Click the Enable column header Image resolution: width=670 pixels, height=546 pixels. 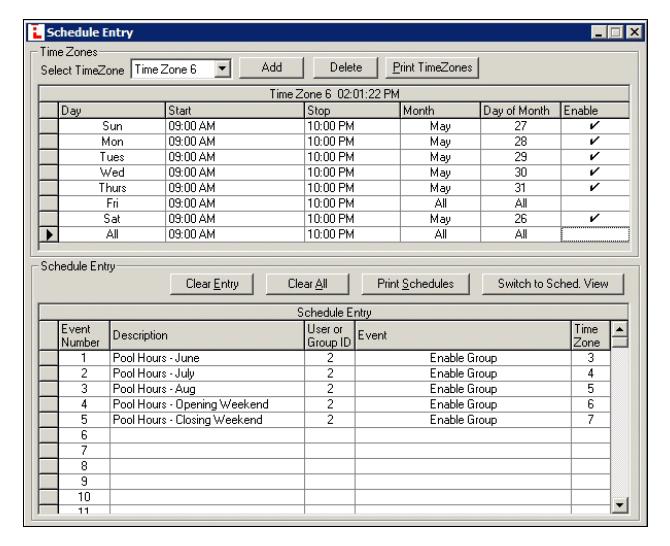point(595,110)
